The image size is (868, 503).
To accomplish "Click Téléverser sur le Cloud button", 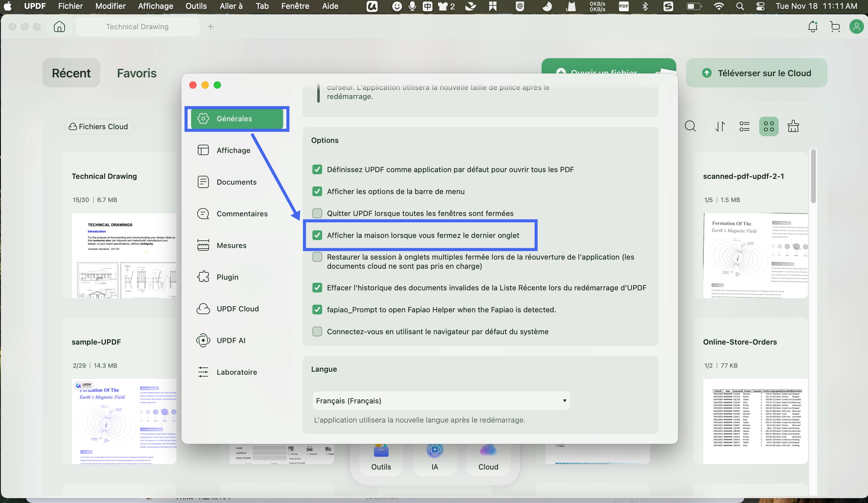I will (x=756, y=73).
